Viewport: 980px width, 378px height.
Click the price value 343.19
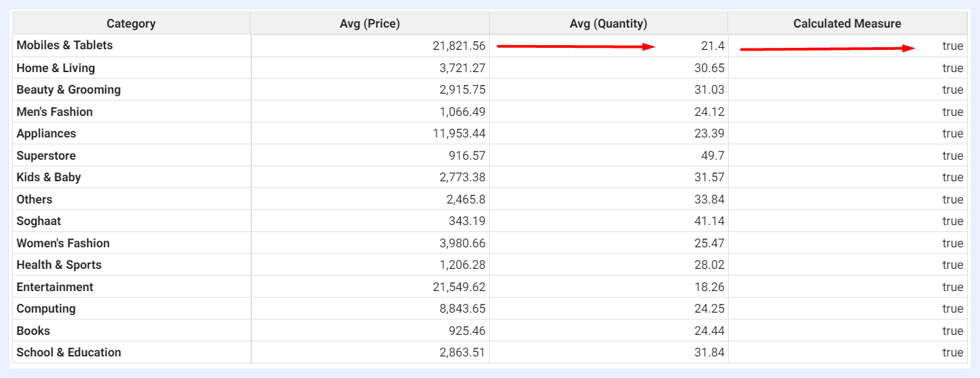point(467,221)
